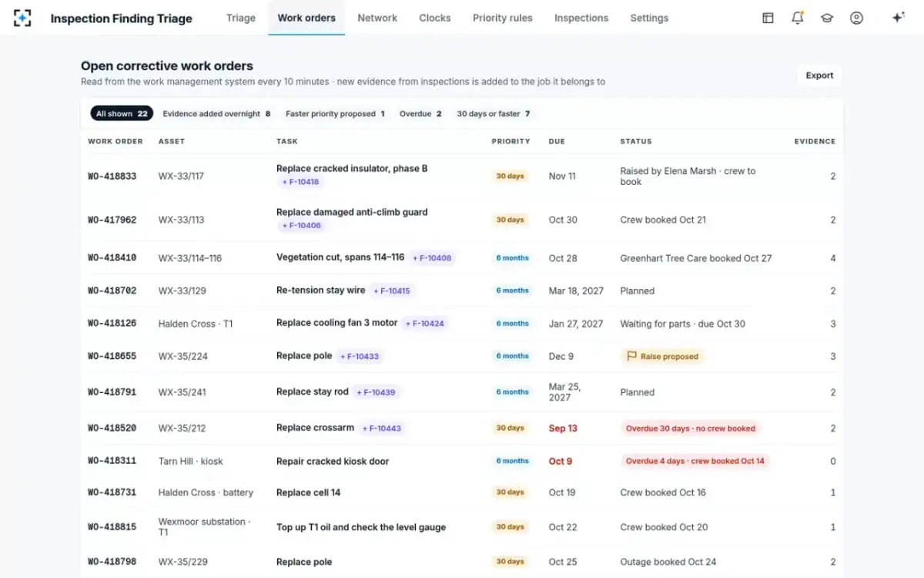Open finding tag F-10418
Viewport: 924px width, 578px height.
pyautogui.click(x=300, y=182)
